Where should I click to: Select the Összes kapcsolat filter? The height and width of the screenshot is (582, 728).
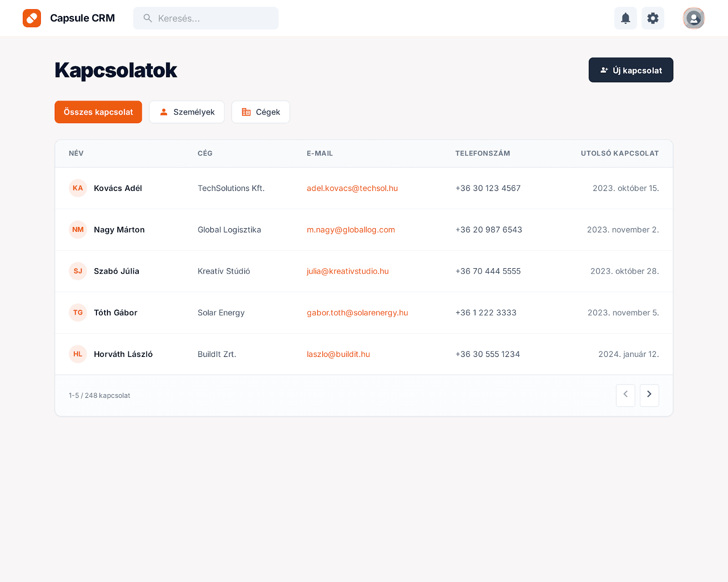point(98,112)
